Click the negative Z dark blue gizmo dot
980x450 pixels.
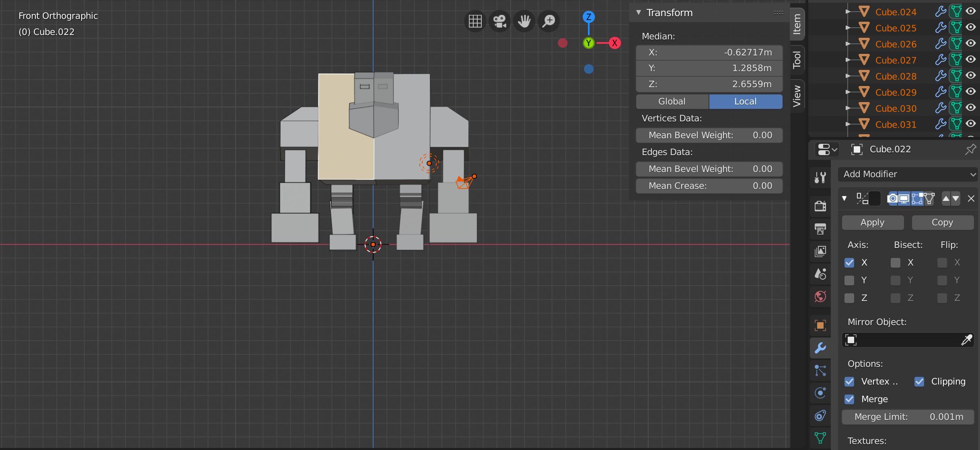(589, 69)
